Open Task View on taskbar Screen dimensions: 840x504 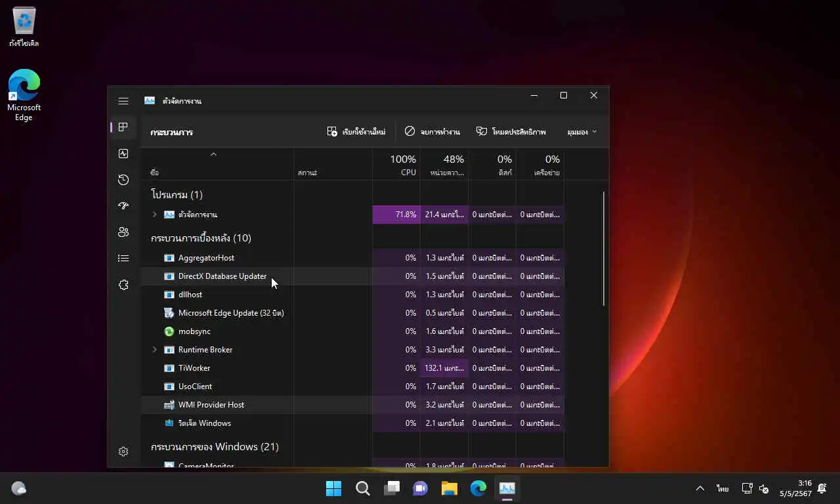tap(392, 488)
